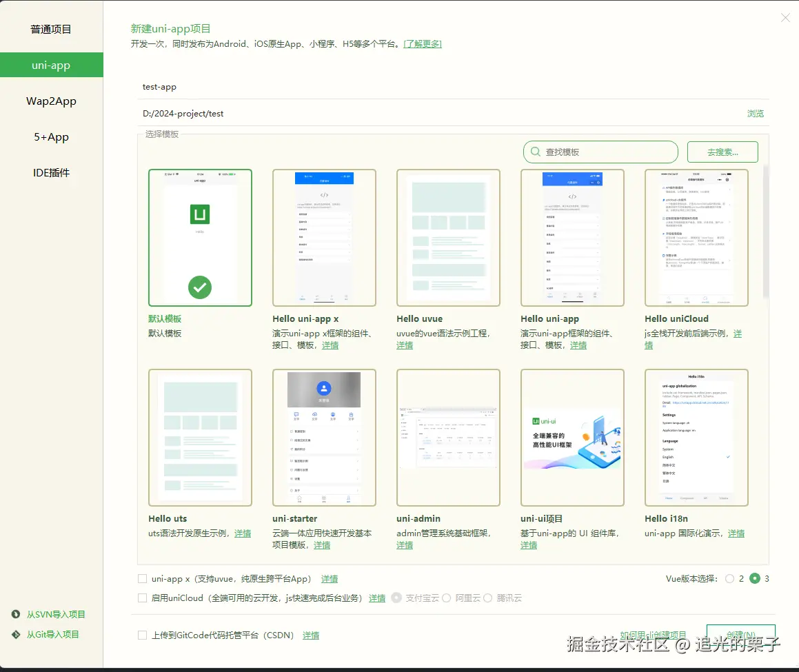Choose the Hello uvue template thumbnail
This screenshot has width=799, height=672.
point(448,238)
